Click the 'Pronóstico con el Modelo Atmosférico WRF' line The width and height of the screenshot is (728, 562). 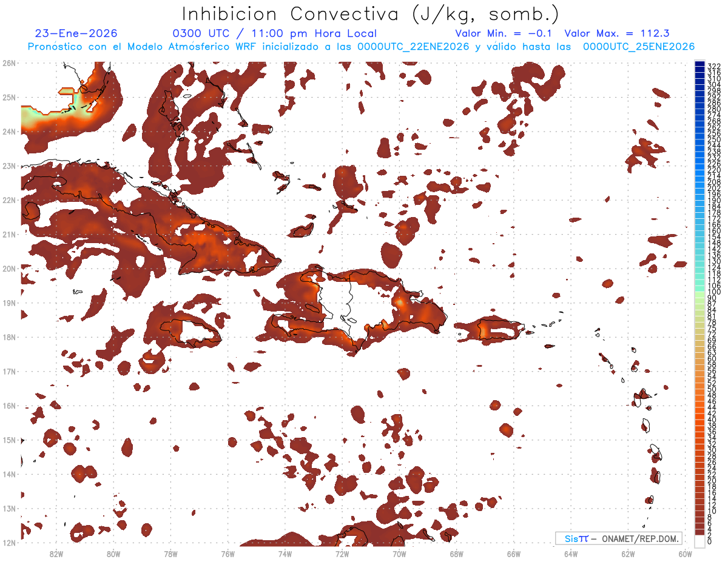click(361, 47)
